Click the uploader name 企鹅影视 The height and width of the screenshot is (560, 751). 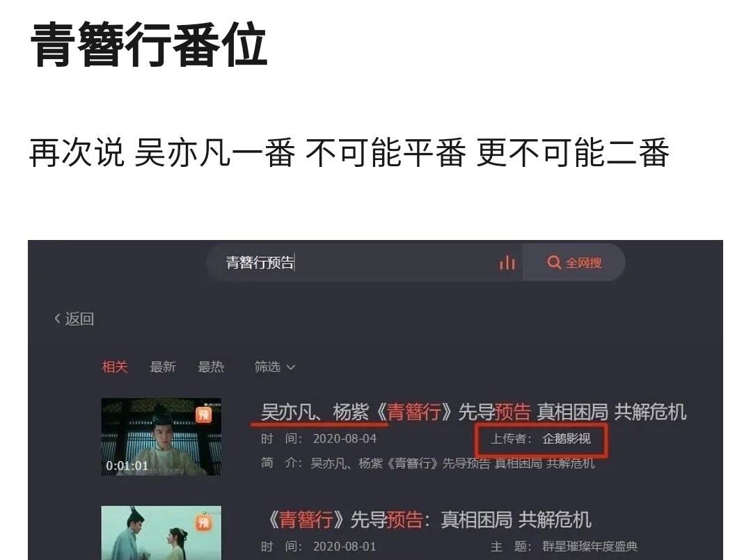pos(566,438)
